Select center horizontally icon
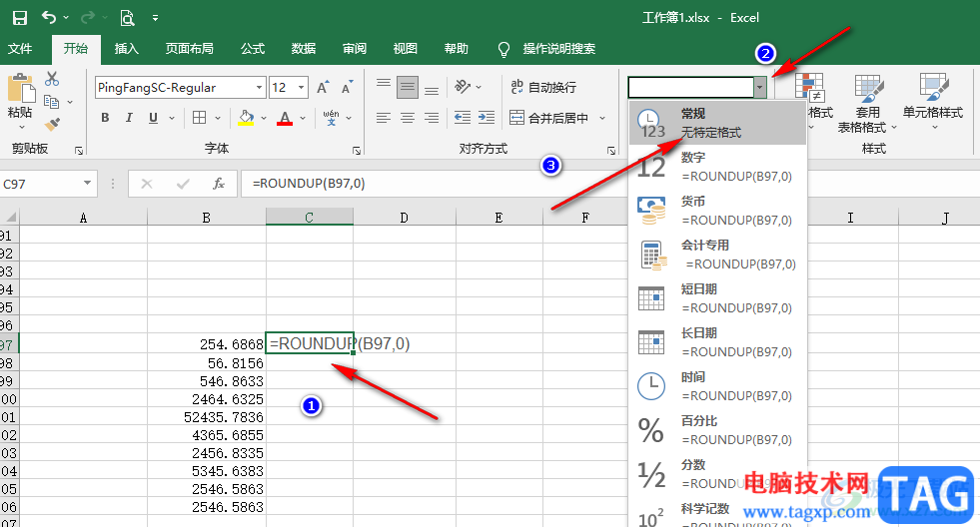This screenshot has height=527, width=980. (x=408, y=118)
